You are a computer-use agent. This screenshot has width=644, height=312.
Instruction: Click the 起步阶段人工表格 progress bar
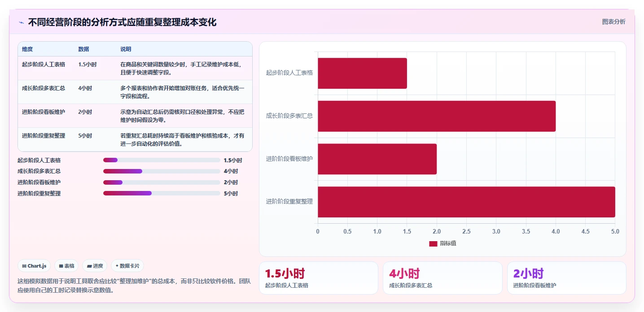162,160
